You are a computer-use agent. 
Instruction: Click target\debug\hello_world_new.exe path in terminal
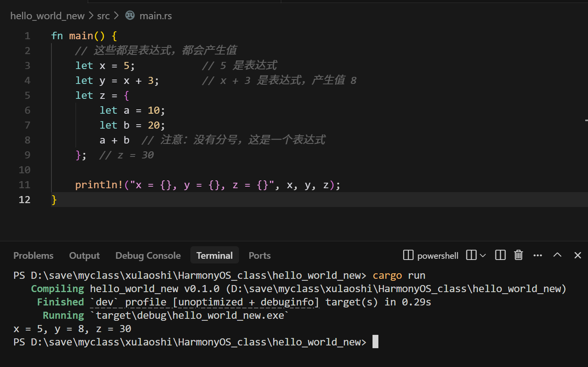click(x=190, y=315)
